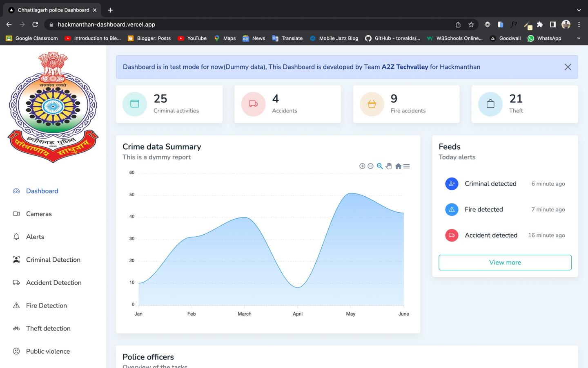Click the 25 criminal activities count

(x=160, y=99)
